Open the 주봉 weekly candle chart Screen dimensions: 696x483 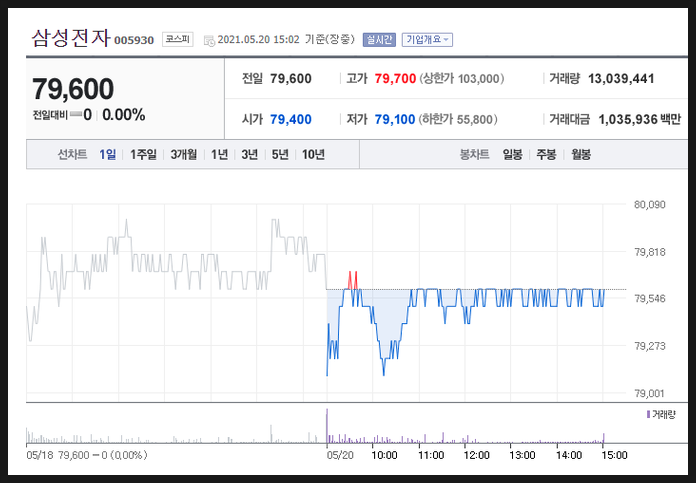click(x=546, y=154)
